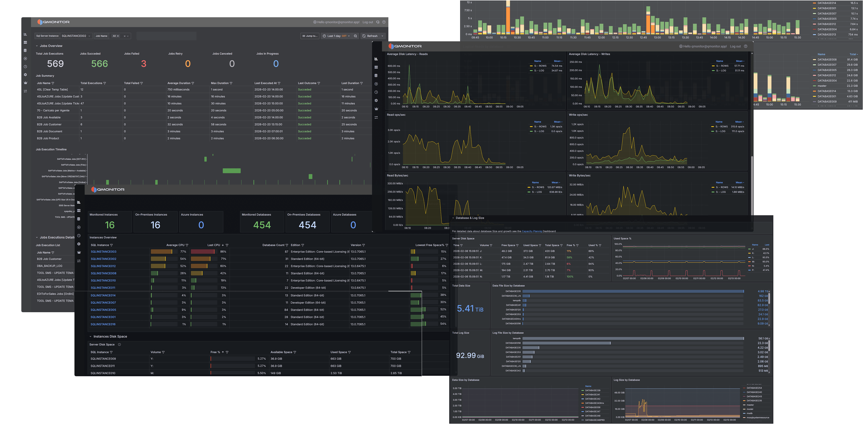Screen dimensions: 868x433
Task: Click the clock history icon in the sidebar
Action: [25, 67]
